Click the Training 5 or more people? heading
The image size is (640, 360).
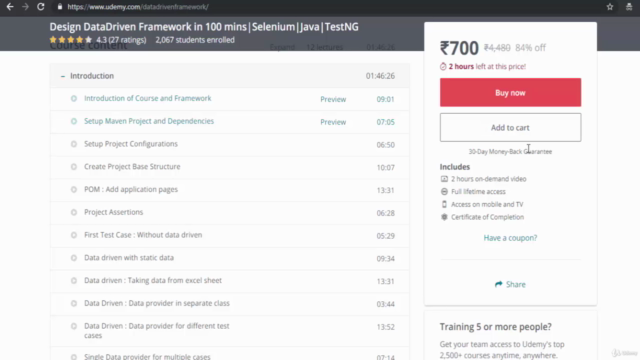(x=496, y=327)
